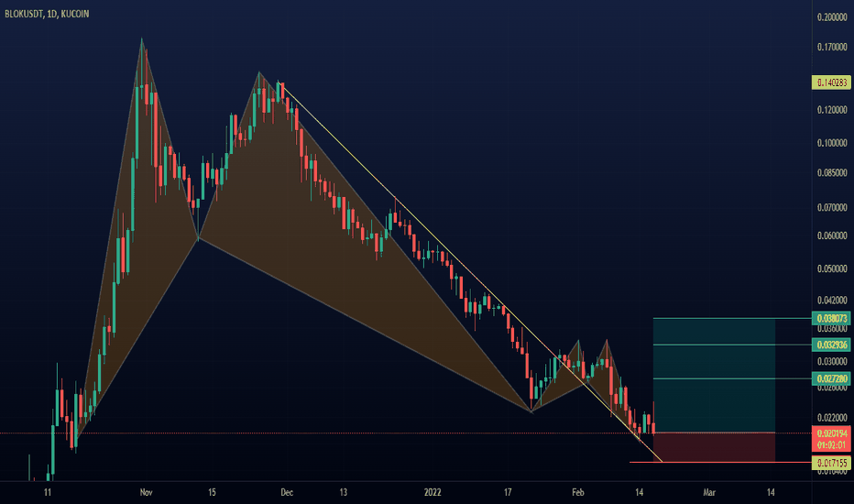
Task: Click the Mar label on time axis
Action: pyautogui.click(x=708, y=493)
